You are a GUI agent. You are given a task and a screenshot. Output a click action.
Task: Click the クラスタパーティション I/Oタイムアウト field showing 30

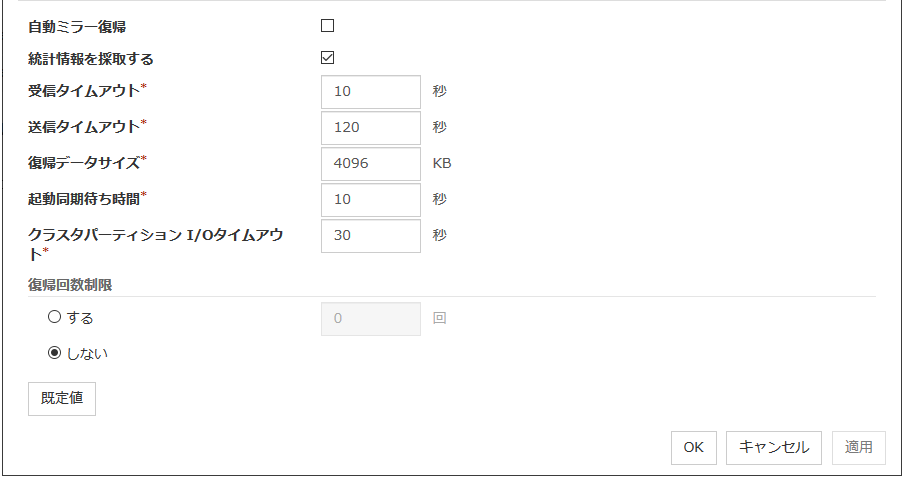370,236
